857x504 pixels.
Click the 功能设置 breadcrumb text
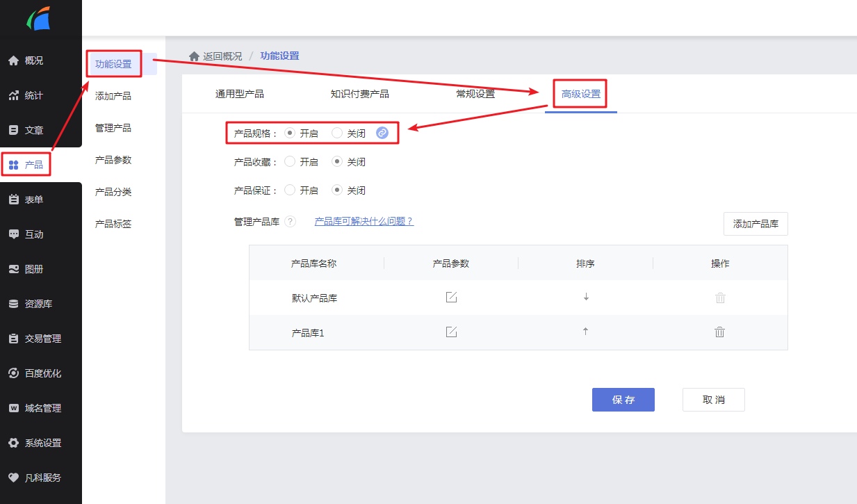click(280, 56)
